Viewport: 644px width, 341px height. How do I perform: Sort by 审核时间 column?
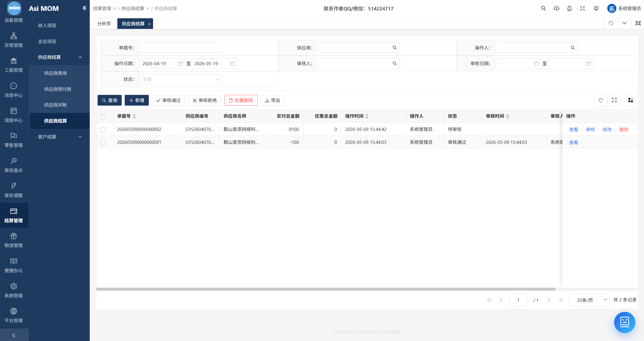coord(507,116)
